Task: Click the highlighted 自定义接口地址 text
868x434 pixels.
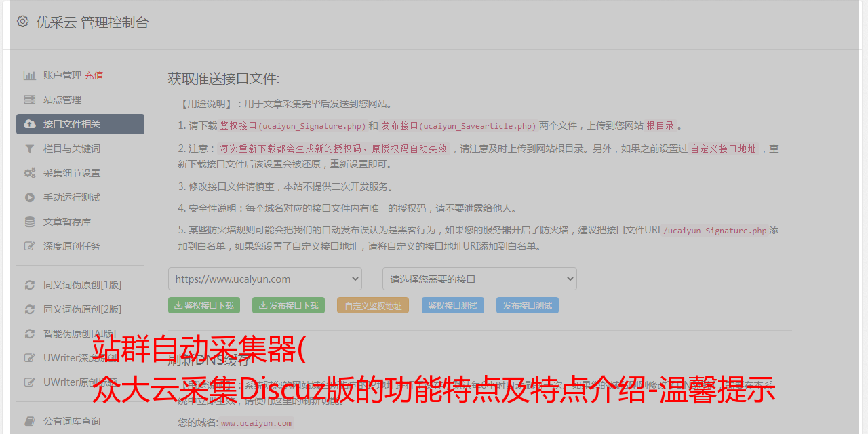Action: [x=724, y=149]
